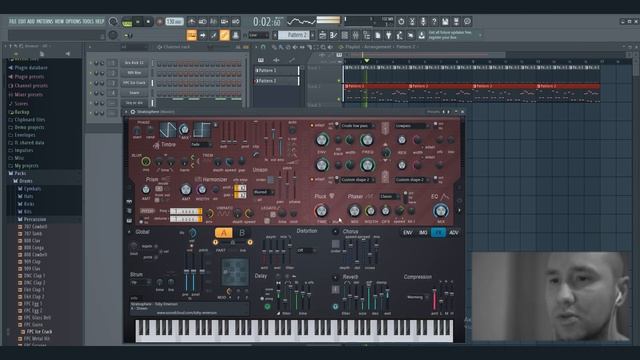640x360 pixels.
Task: Open the playlist view toolbar icon
Action: [322, 36]
